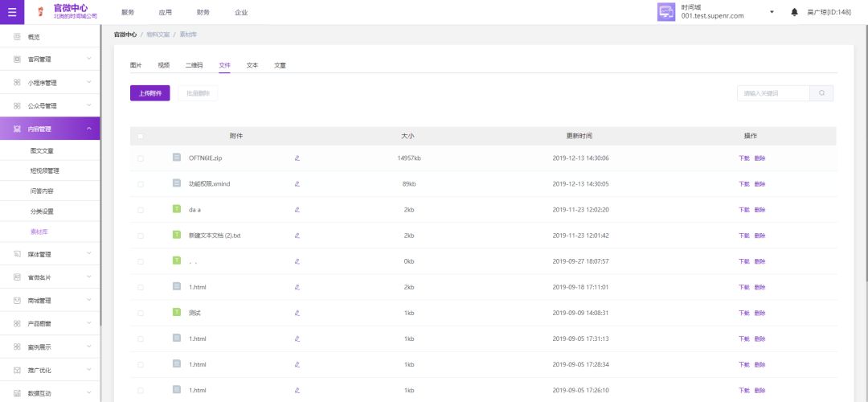The width and height of the screenshot is (868, 402).
Task: Collapse the 内容管理 sidebar section
Action: 88,129
